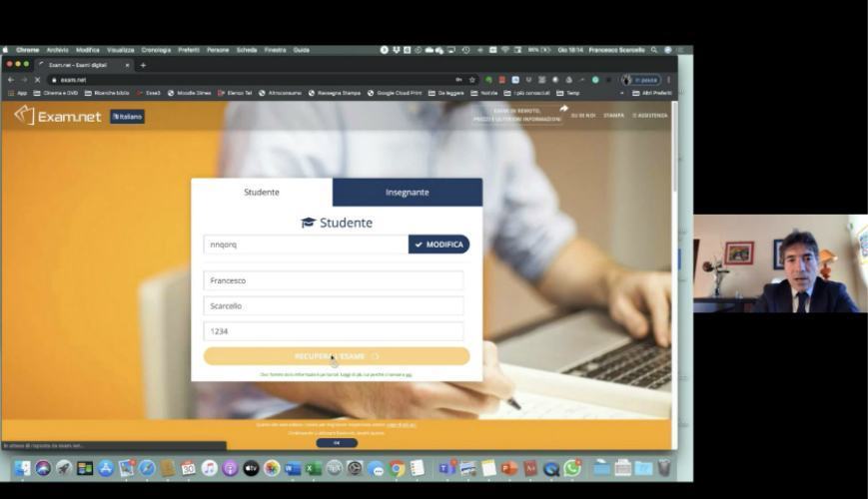
Task: Open the Trash icon in the Dock
Action: pos(664,468)
